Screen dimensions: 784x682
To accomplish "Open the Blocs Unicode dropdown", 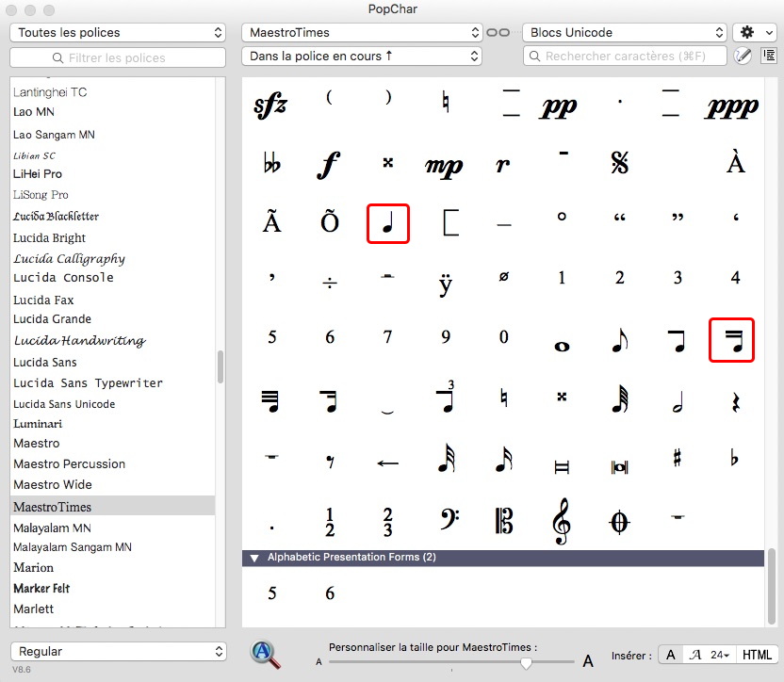I will tap(624, 32).
